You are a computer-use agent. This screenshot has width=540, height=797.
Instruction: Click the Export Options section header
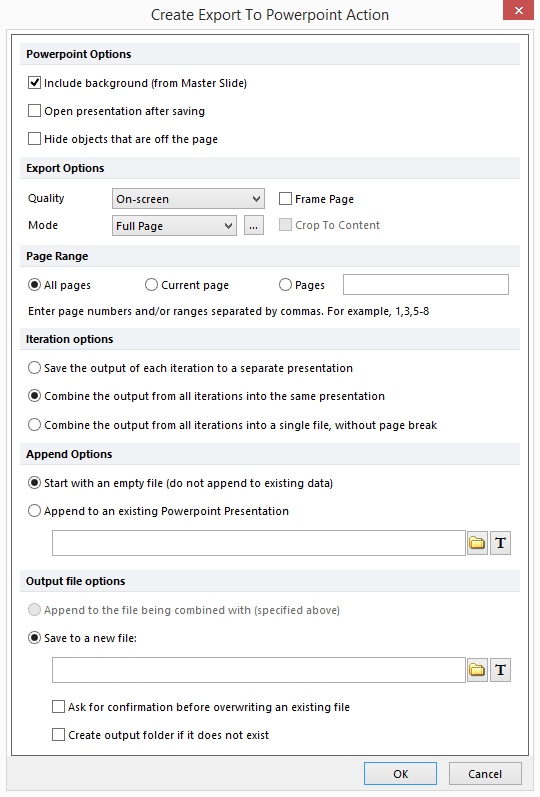tap(270, 168)
